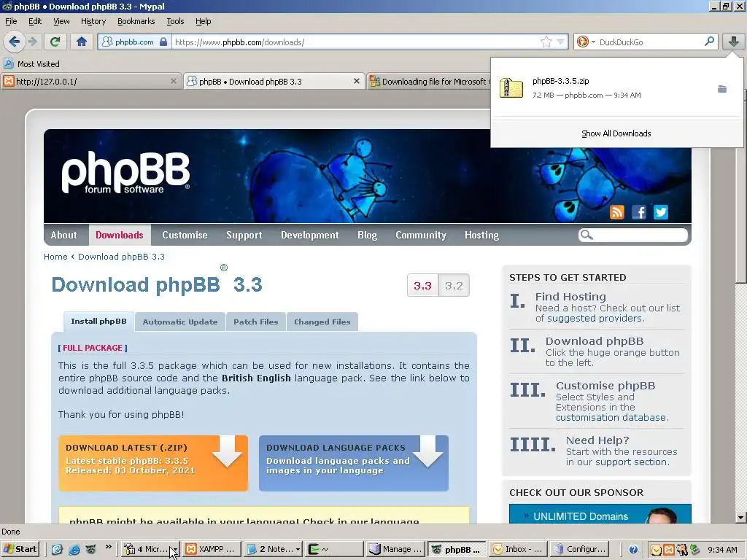The width and height of the screenshot is (747, 560).
Task: Expand the quick launch overflow chevron
Action: [108, 547]
